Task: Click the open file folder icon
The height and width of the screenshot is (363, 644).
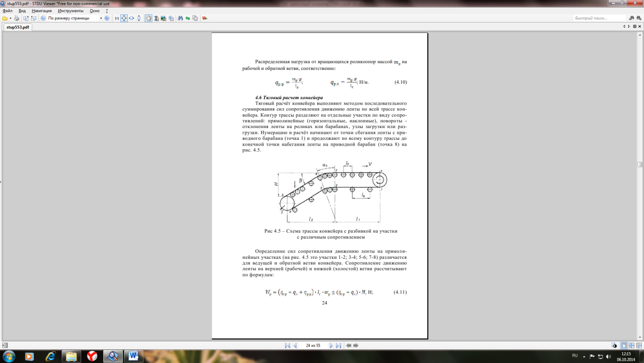Action: click(5, 18)
